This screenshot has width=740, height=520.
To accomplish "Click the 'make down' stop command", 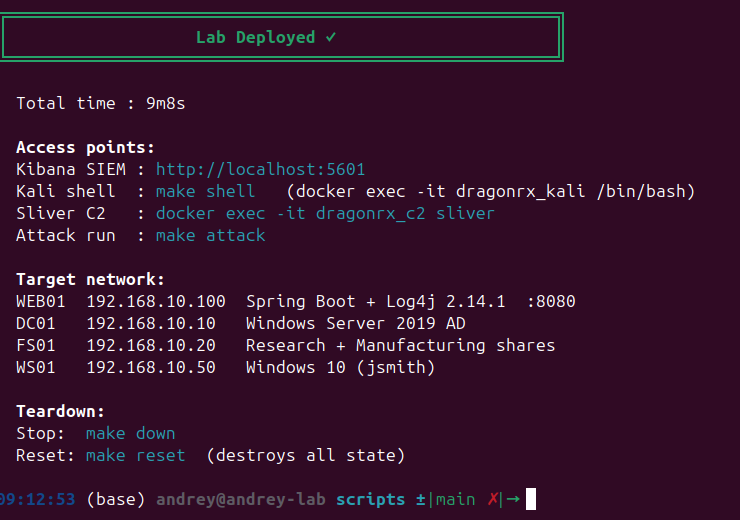I will 130,433.
